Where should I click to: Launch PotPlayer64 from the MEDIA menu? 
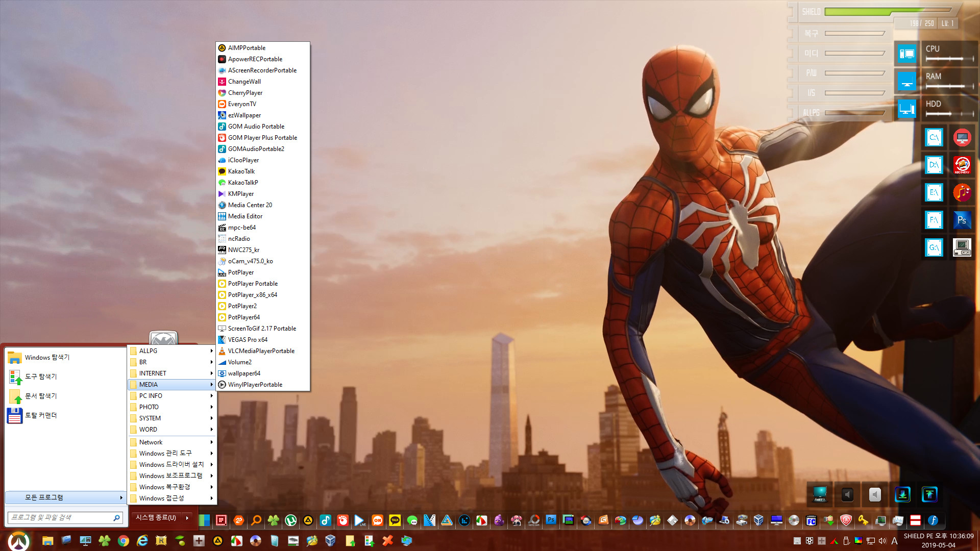click(x=263, y=317)
